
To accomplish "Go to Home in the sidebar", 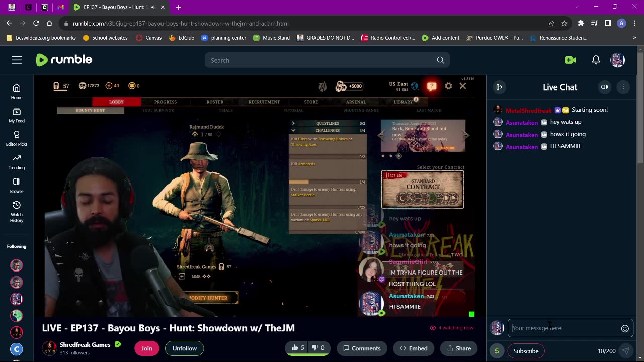I will [x=17, y=92].
